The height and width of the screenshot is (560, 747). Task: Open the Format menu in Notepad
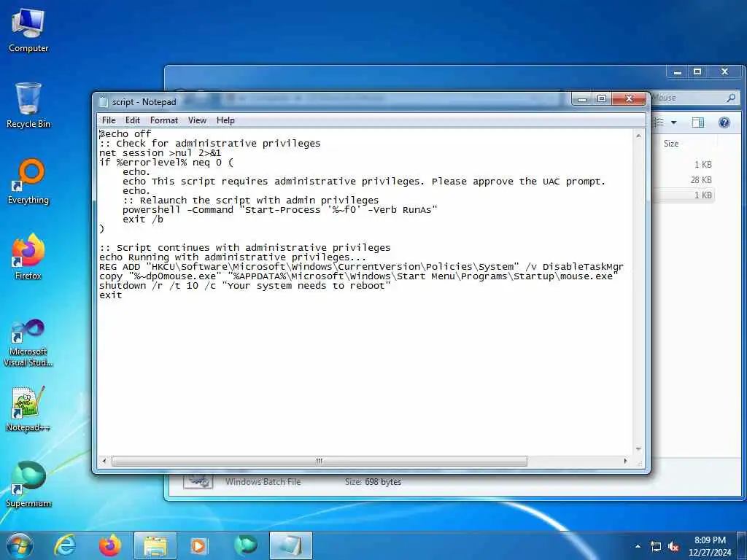tap(164, 120)
